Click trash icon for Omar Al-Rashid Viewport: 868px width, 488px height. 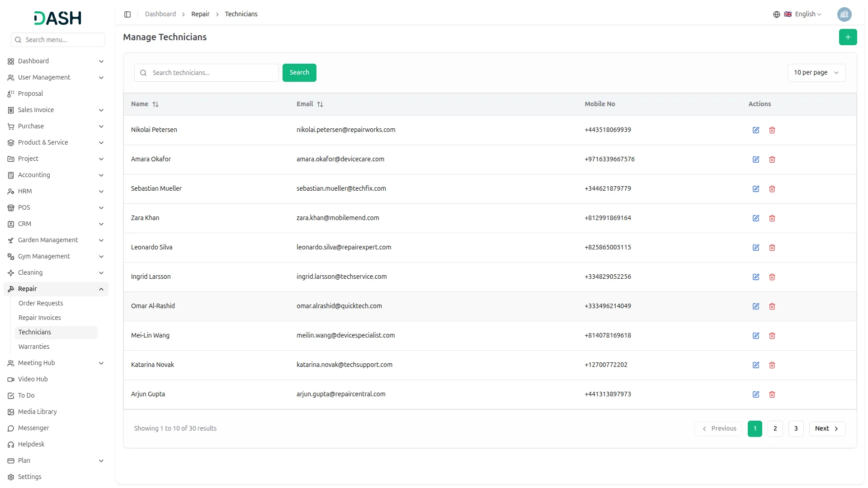coord(772,306)
